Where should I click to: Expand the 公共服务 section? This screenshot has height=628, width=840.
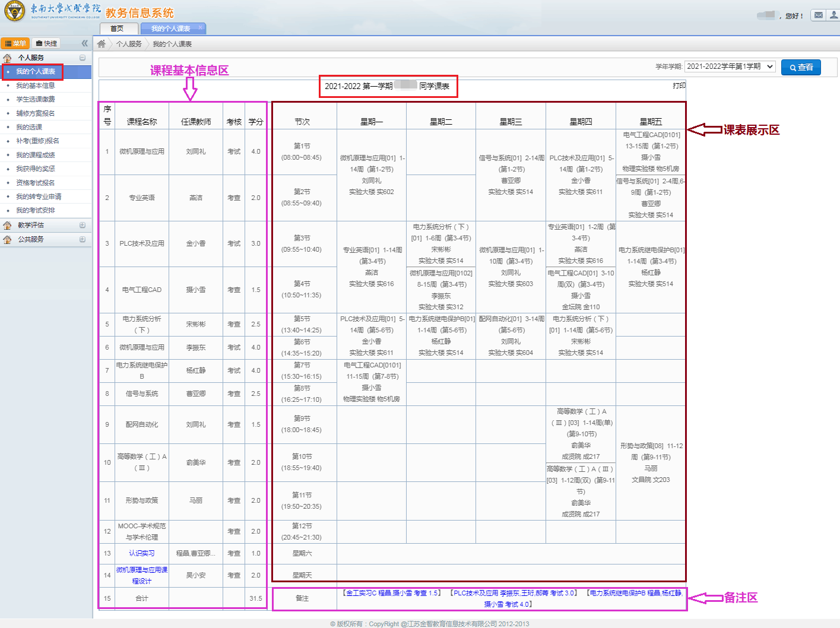point(83,239)
